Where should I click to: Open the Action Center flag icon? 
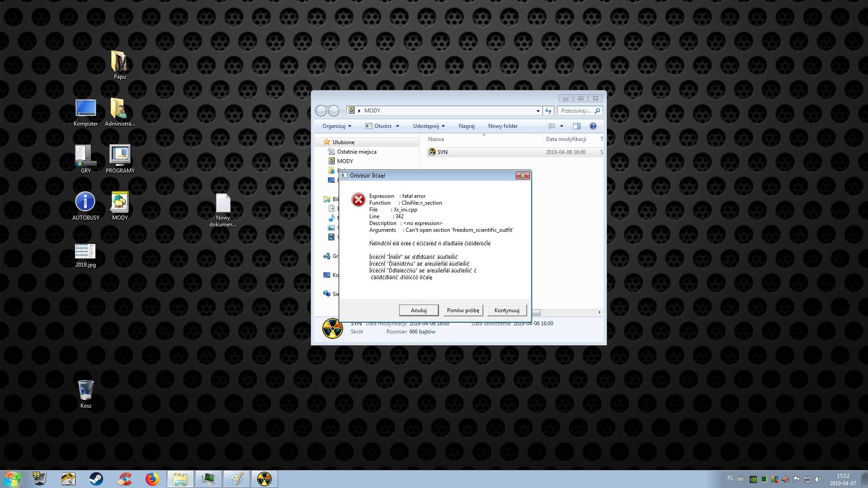point(796,479)
